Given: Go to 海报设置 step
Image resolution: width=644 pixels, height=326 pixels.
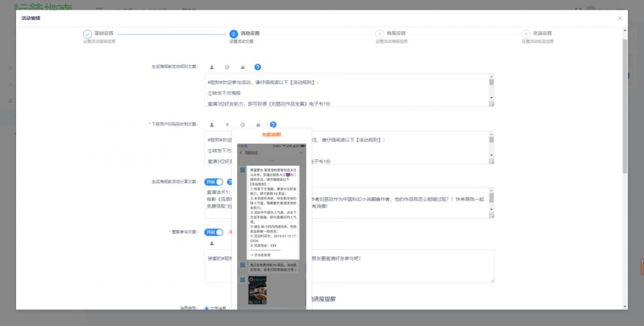Looking at the screenshot, I should pos(379,35).
